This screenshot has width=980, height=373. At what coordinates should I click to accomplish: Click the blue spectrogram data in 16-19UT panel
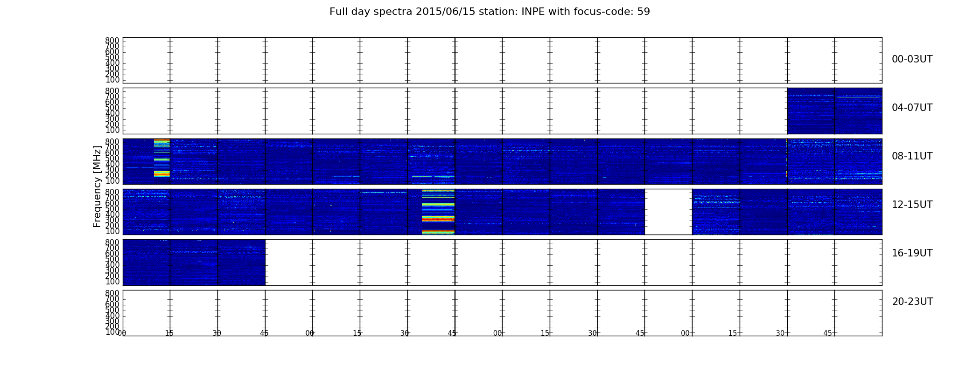tap(194, 262)
